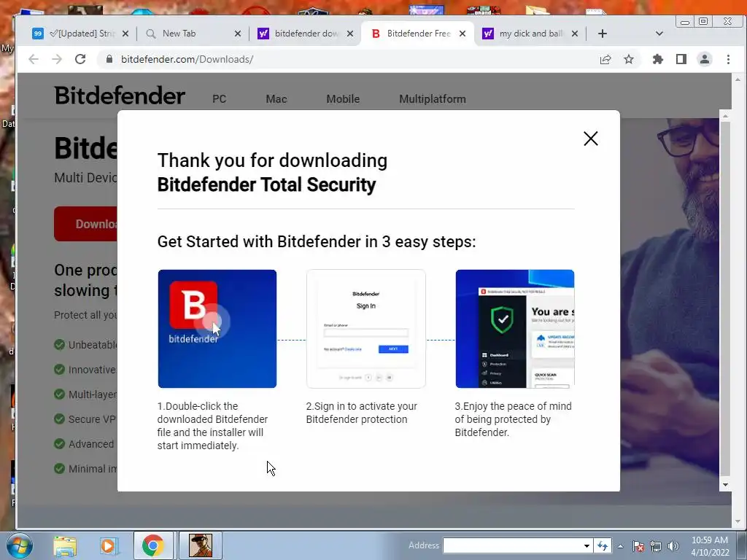Close the last Yahoo search tab
747x560 pixels.
coord(575,34)
